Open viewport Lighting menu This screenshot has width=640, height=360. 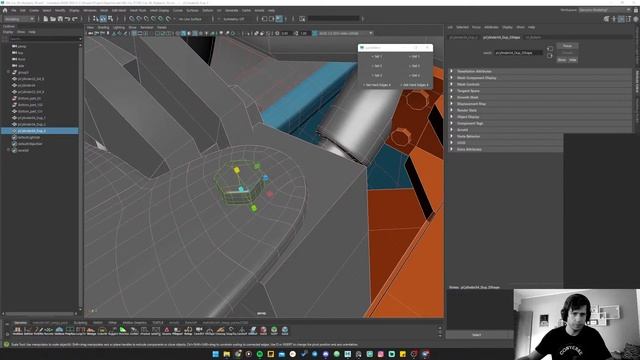(119, 27)
